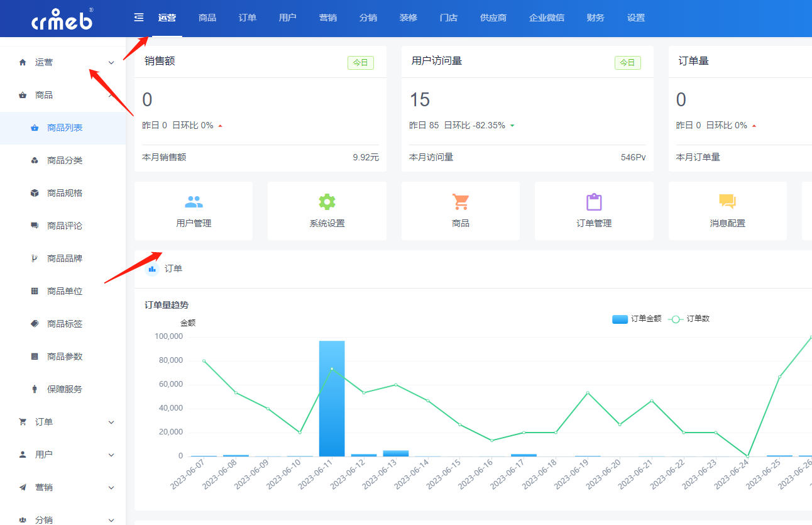Select 保障服务 in the sidebar
This screenshot has width=812, height=525.
tap(63, 389)
